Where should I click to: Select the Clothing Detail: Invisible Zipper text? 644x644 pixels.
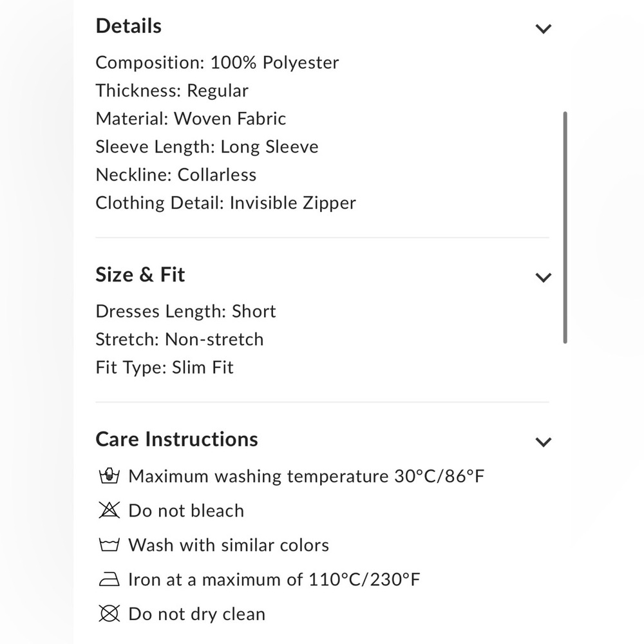click(x=226, y=203)
